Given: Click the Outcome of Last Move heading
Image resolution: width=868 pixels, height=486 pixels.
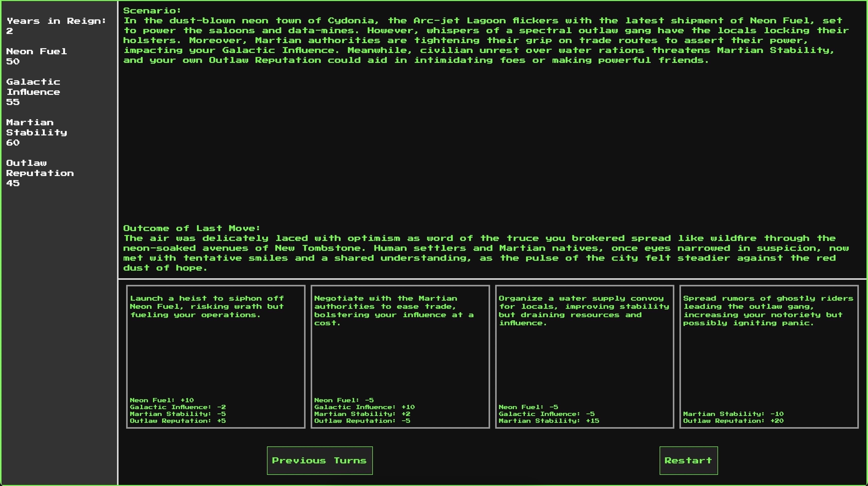Looking at the screenshot, I should coord(191,228).
